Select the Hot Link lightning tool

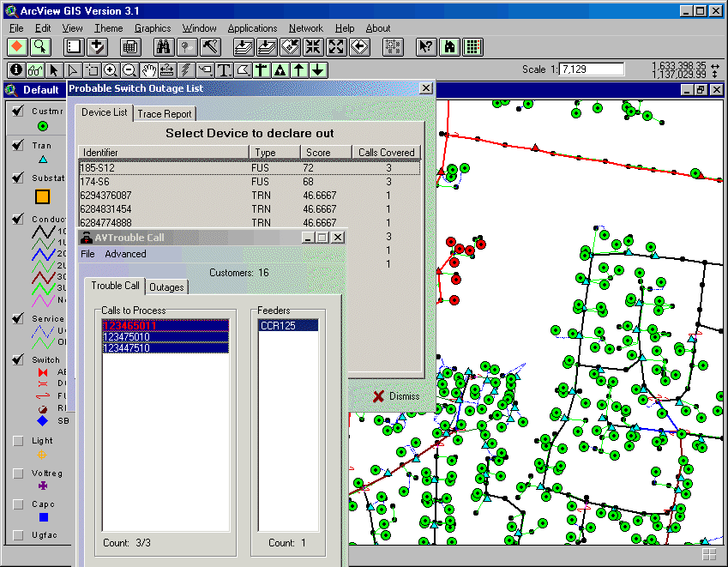pos(186,70)
